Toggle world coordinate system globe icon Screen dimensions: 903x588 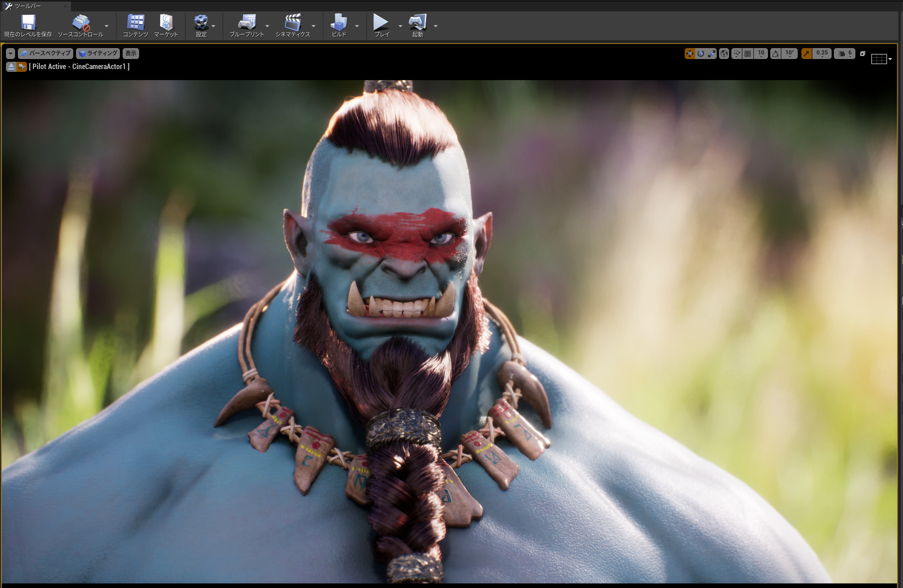(x=724, y=54)
